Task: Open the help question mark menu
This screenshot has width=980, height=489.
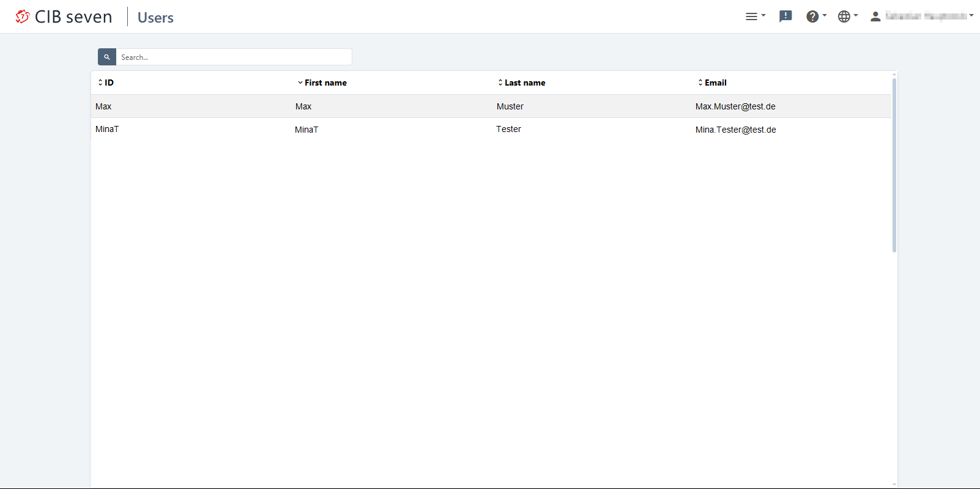Action: tap(815, 17)
